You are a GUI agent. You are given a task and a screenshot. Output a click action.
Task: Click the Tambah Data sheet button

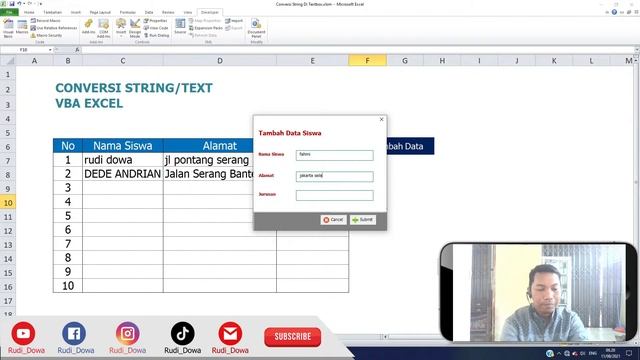[410, 146]
